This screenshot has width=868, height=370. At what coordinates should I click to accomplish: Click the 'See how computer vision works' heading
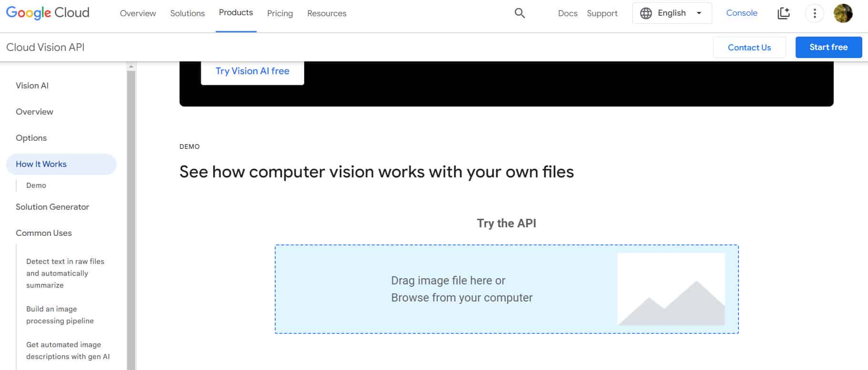(x=377, y=172)
